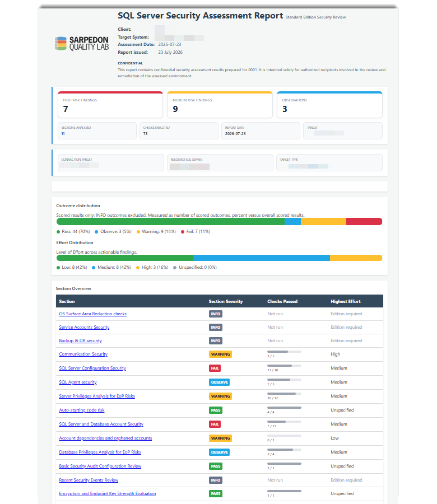437x504 pixels.
Task: Click PASS badge in Auto-starting code risk row
Action: (216, 410)
